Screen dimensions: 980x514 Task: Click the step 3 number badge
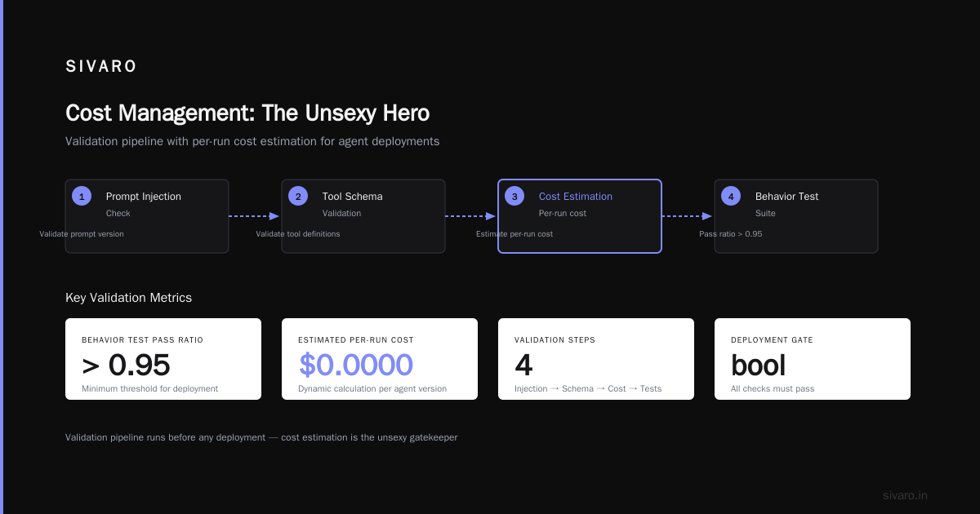[x=514, y=196]
